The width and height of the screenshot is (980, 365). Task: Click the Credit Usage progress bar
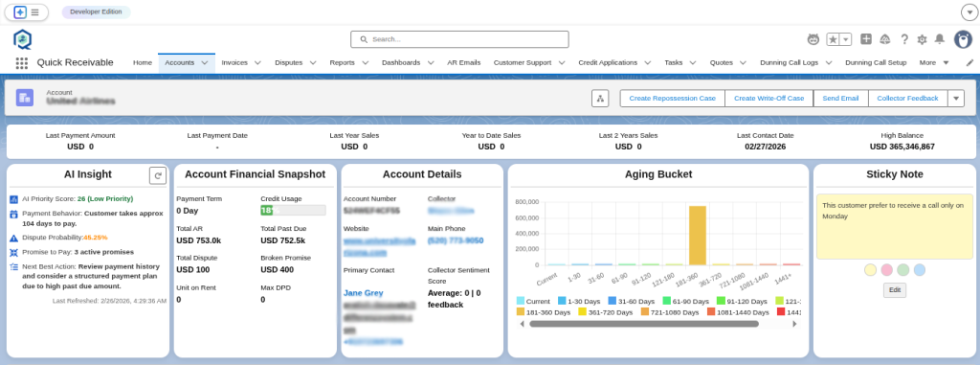click(293, 211)
